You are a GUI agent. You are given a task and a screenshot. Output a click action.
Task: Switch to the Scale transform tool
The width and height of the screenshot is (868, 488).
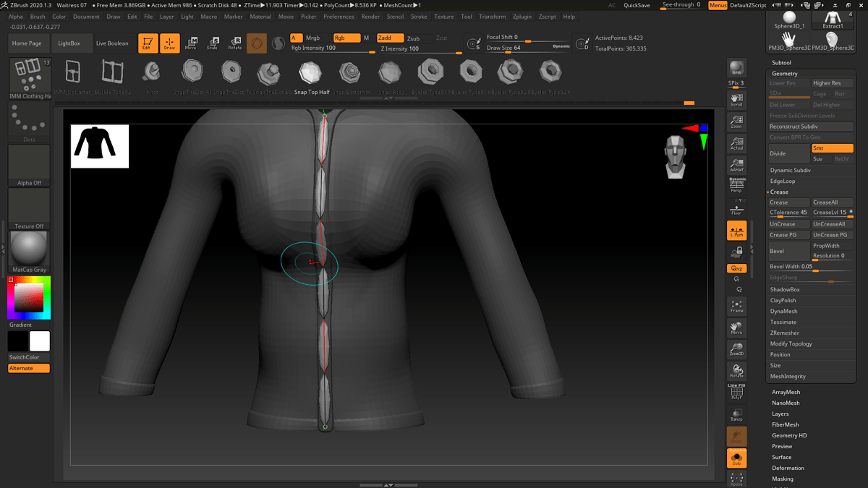click(x=213, y=43)
